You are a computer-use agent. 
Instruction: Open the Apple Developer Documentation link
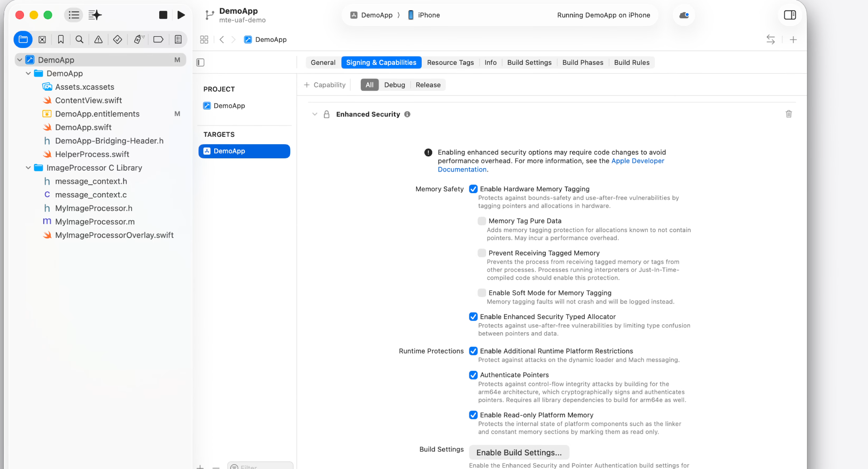pos(638,161)
